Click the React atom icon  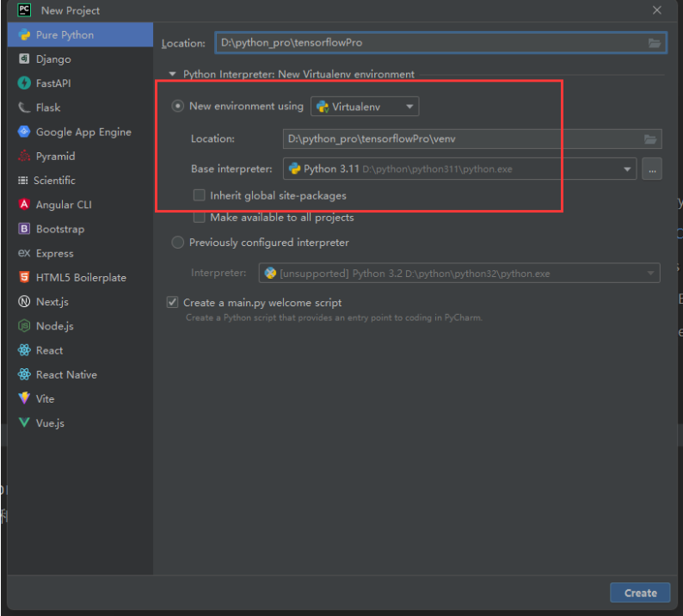click(24, 350)
